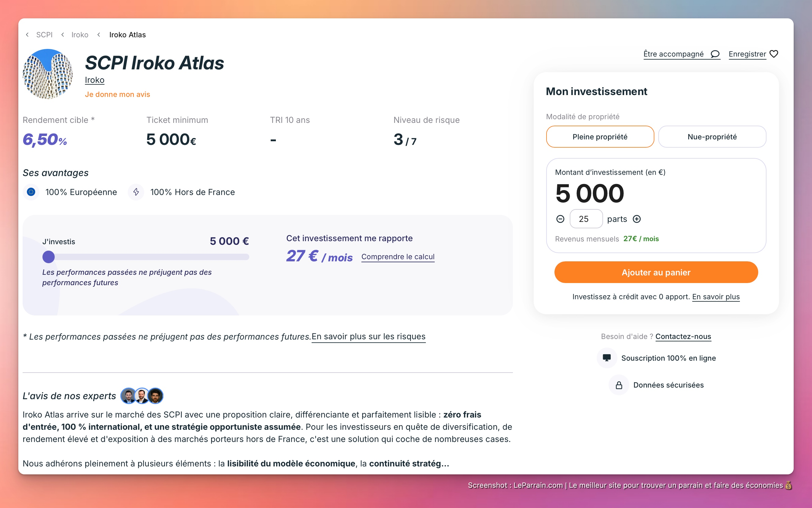Click the J'investis amount slider handle
Image resolution: width=812 pixels, height=508 pixels.
coord(48,257)
